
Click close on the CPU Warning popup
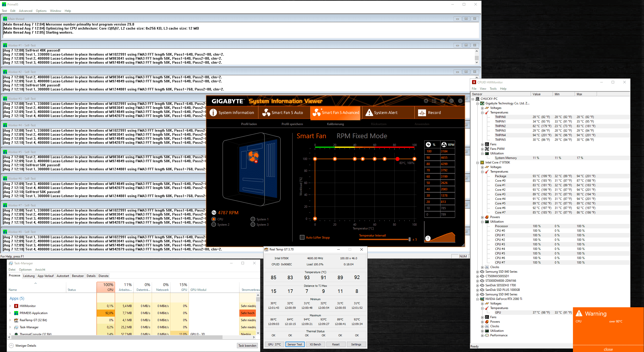click(x=608, y=349)
